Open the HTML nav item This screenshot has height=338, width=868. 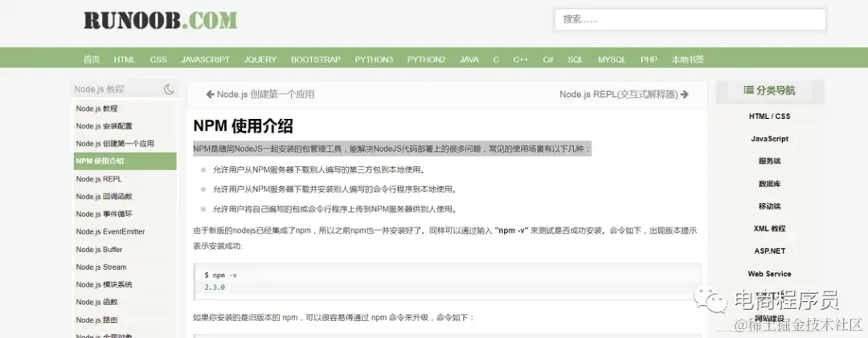[x=125, y=59]
